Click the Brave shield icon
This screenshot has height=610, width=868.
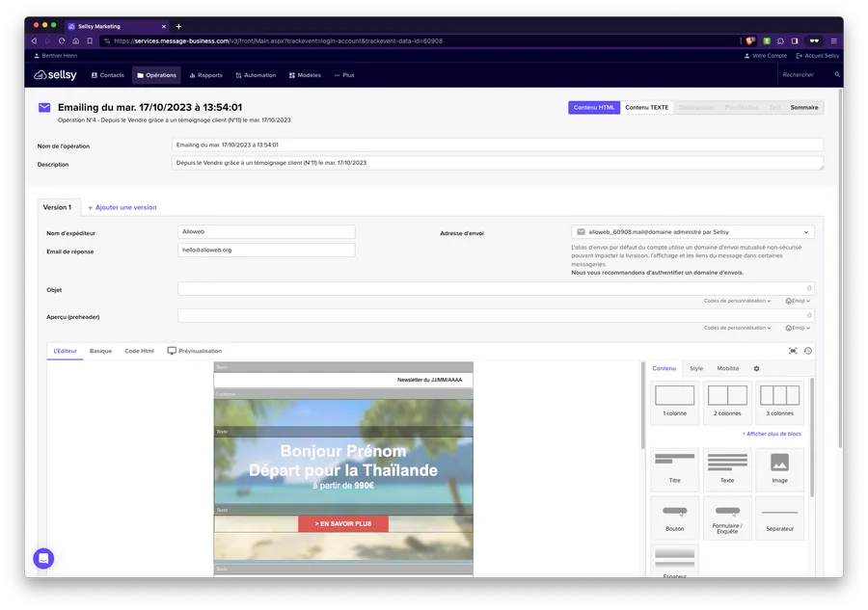[x=750, y=40]
